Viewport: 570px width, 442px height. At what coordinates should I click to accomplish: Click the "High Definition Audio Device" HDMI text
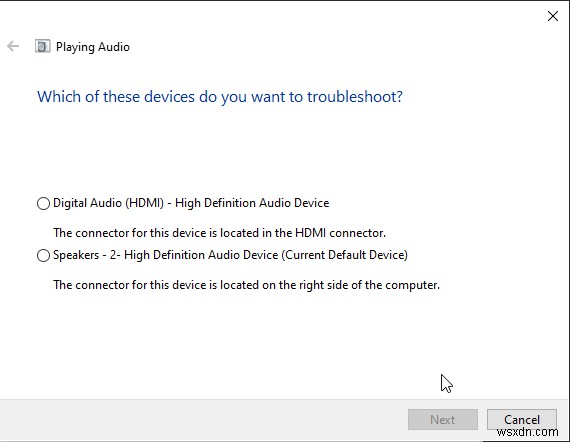(252, 203)
